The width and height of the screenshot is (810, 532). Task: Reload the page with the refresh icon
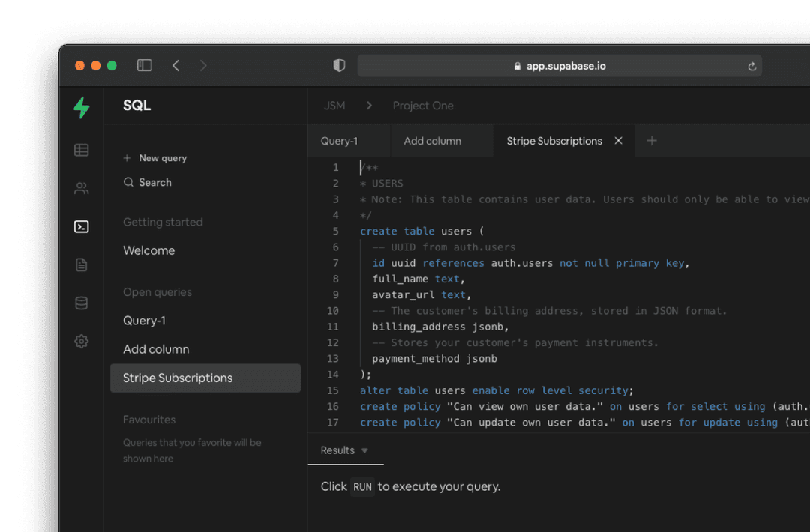752,66
